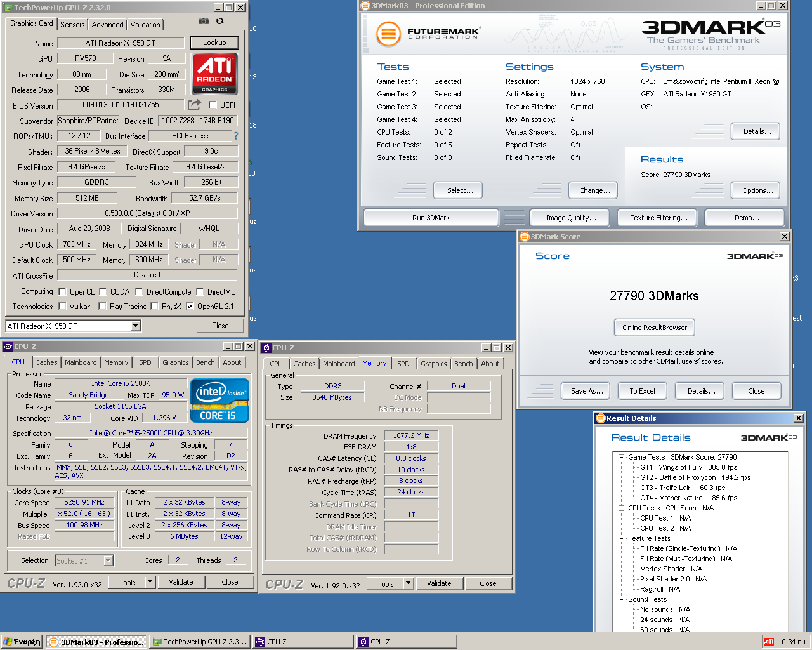812x650 pixels.
Task: Click GPU-Z refresh icon
Action: pos(219,22)
